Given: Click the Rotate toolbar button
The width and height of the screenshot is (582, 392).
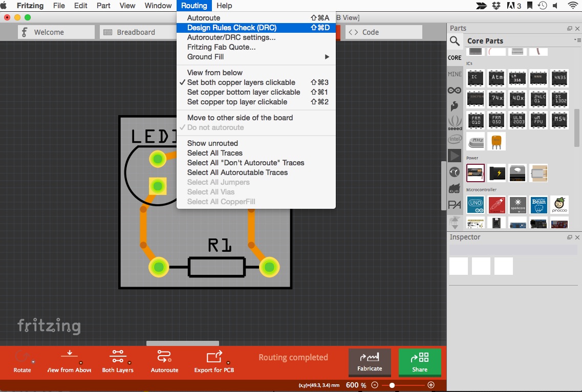Looking at the screenshot, I should pos(23,362).
